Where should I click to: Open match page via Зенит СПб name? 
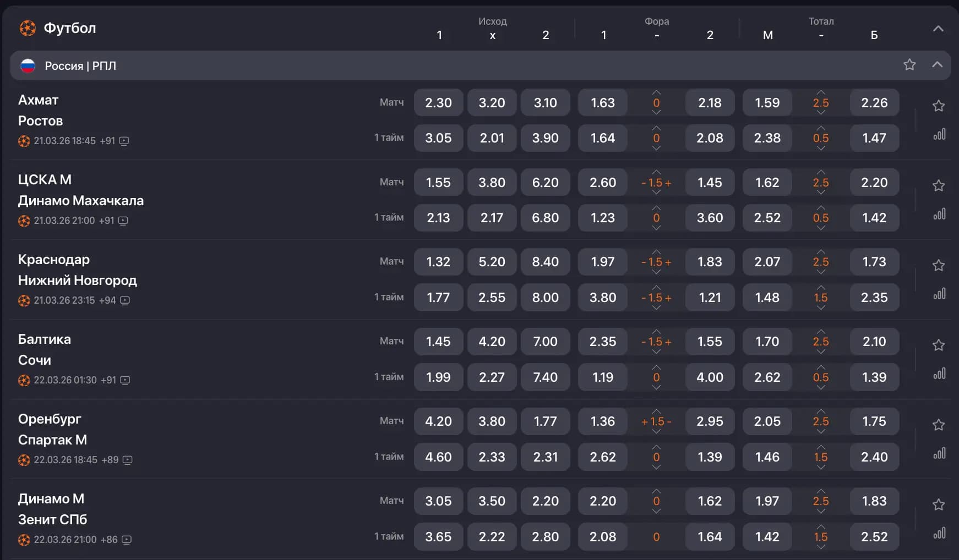(x=52, y=520)
